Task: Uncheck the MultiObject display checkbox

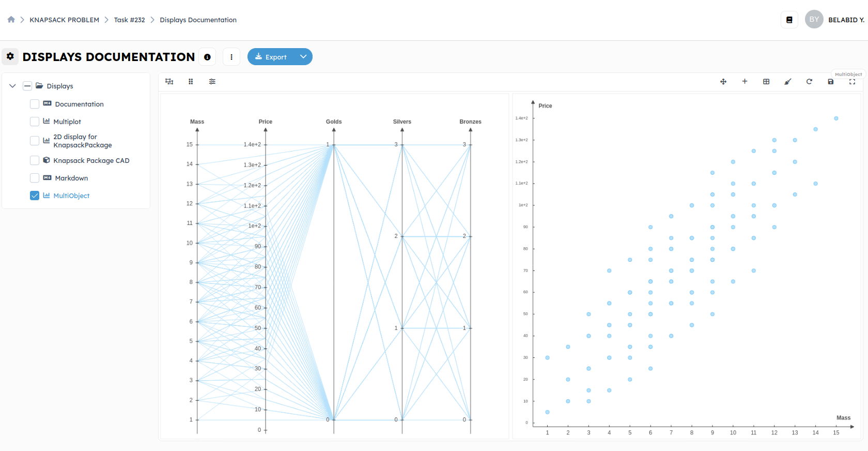Action: pyautogui.click(x=35, y=196)
